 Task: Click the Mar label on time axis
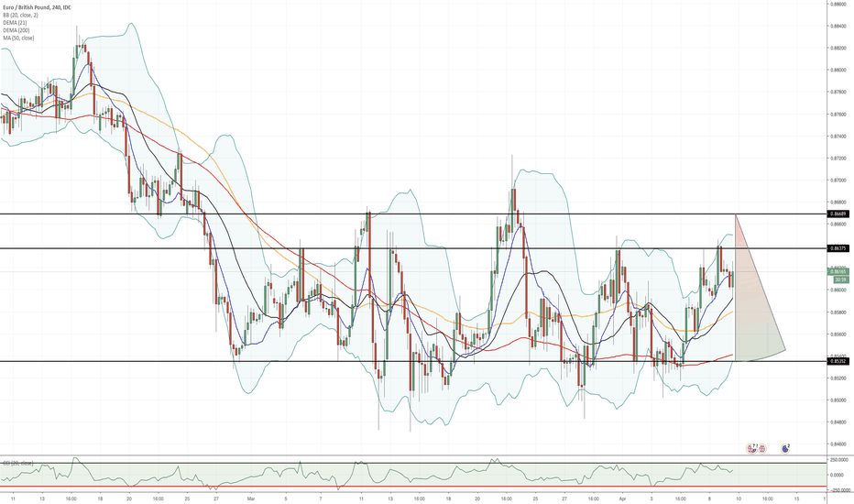251,498
